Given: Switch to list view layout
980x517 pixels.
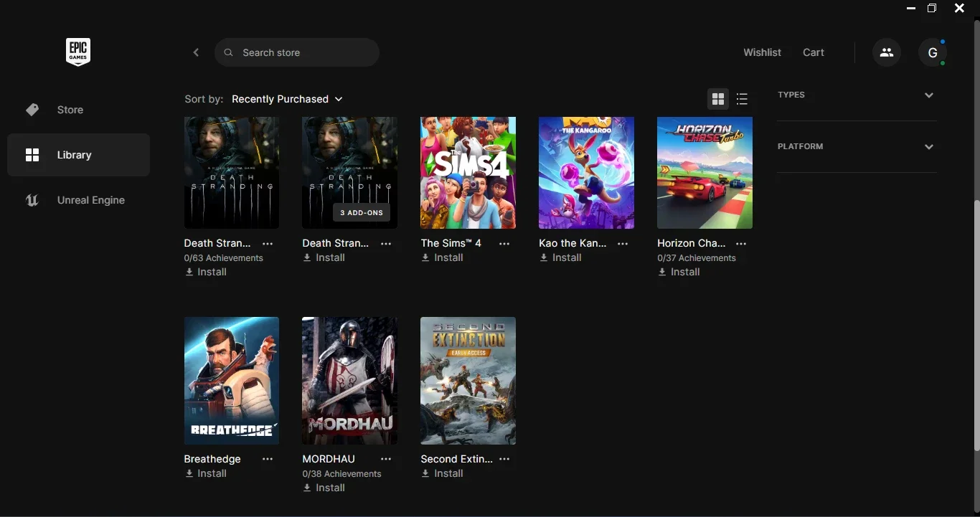Looking at the screenshot, I should pos(742,99).
